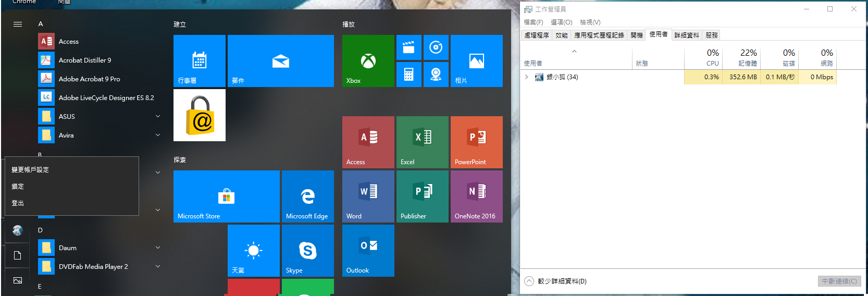Launch the Skype tile

(308, 251)
